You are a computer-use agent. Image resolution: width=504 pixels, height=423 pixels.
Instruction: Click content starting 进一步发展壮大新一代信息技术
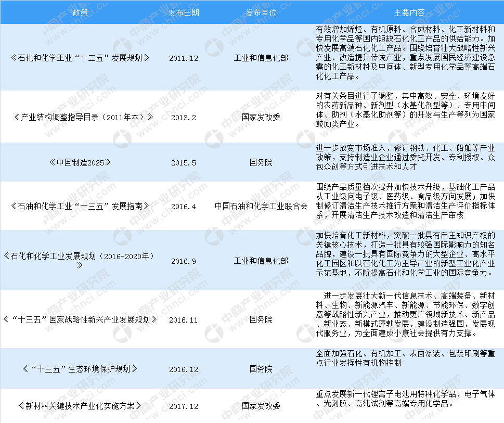405,314
